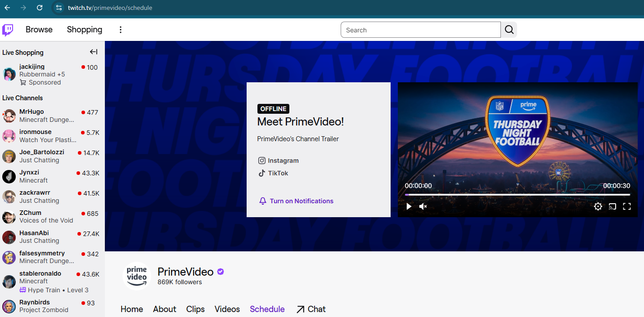Open falsesymmetry's channel avatar

(9, 257)
